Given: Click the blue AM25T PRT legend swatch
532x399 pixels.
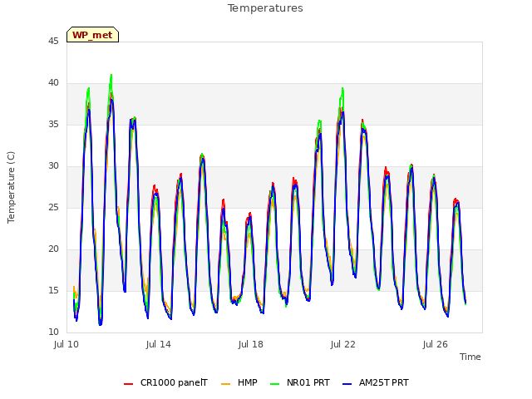Looking at the screenshot, I should point(347,384).
